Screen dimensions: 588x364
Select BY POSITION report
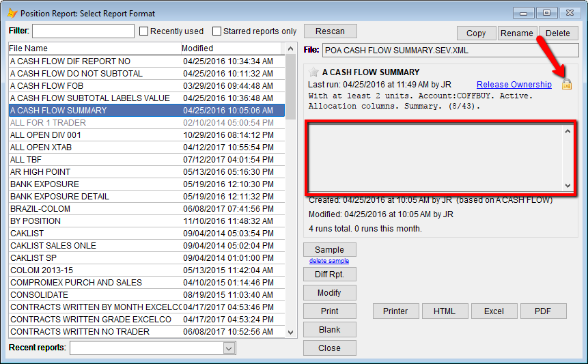[x=147, y=221]
